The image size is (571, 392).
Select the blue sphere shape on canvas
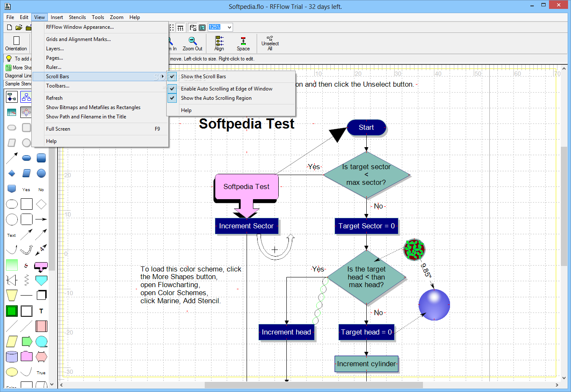434,305
